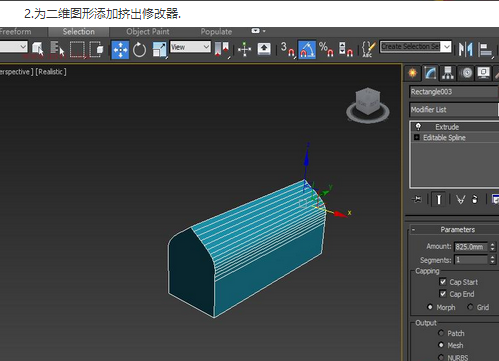The image size is (499, 361).
Task: Open the Realistic shading viewport menu
Action: click(51, 72)
